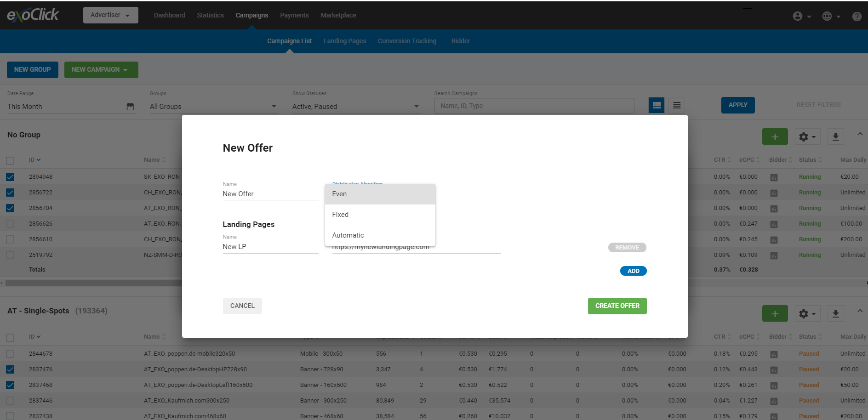Uncheck the checkbox for campaign 2894948
The image size is (868, 420).
10,177
